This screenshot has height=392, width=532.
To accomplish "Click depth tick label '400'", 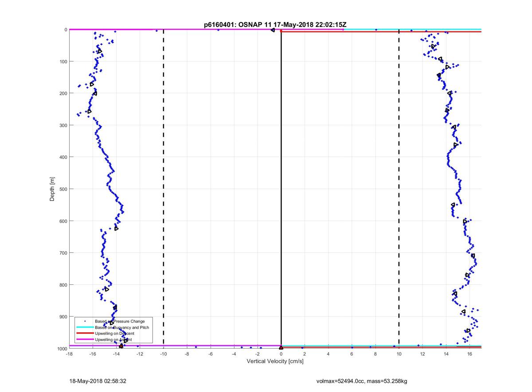I will click(63, 157).
